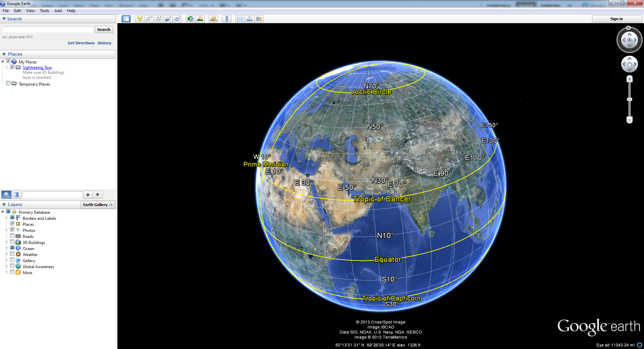This screenshot has width=644, height=349.
Task: Toggle the sidebar visibility button
Action: tap(126, 19)
